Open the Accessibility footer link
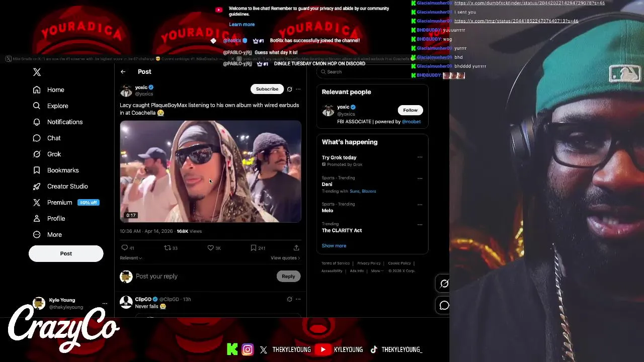This screenshot has height=362, width=644. (332, 271)
